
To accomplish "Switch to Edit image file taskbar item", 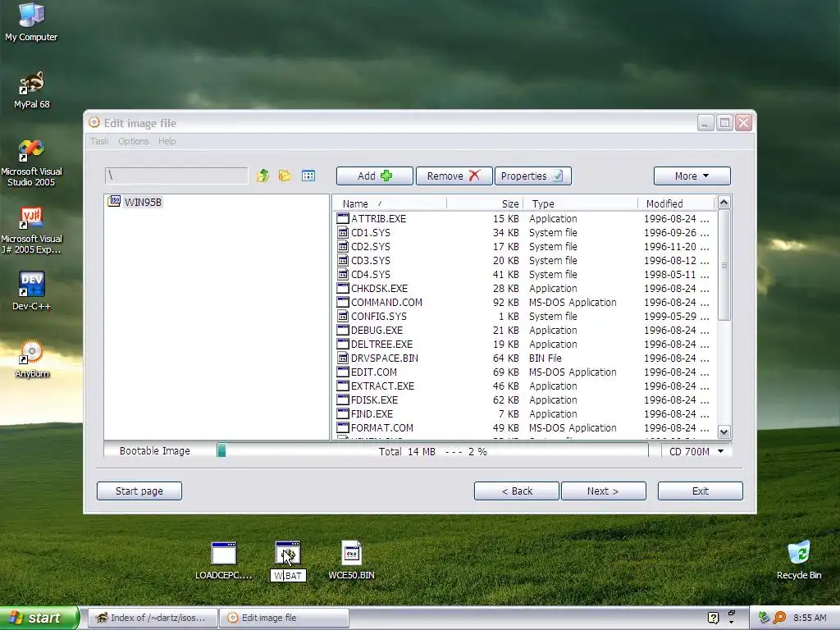I will pos(284,618).
